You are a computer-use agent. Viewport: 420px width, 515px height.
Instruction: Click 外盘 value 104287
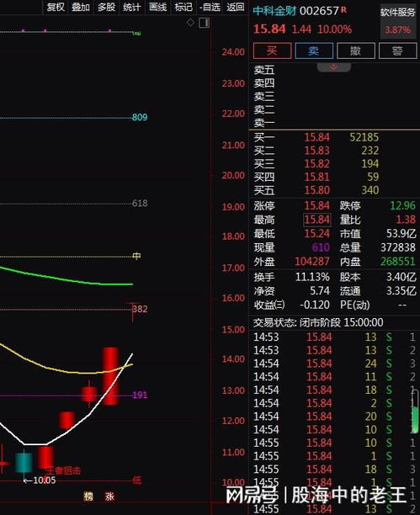coord(312,262)
